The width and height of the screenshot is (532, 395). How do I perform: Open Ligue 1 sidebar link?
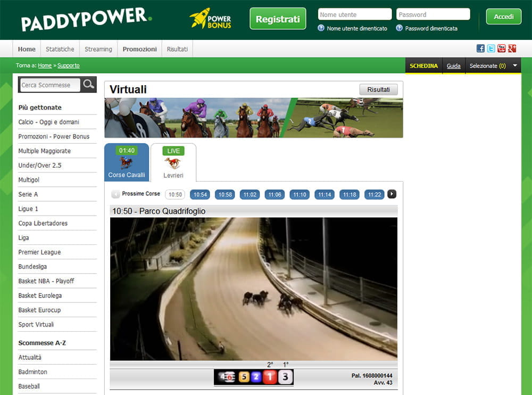(28, 209)
